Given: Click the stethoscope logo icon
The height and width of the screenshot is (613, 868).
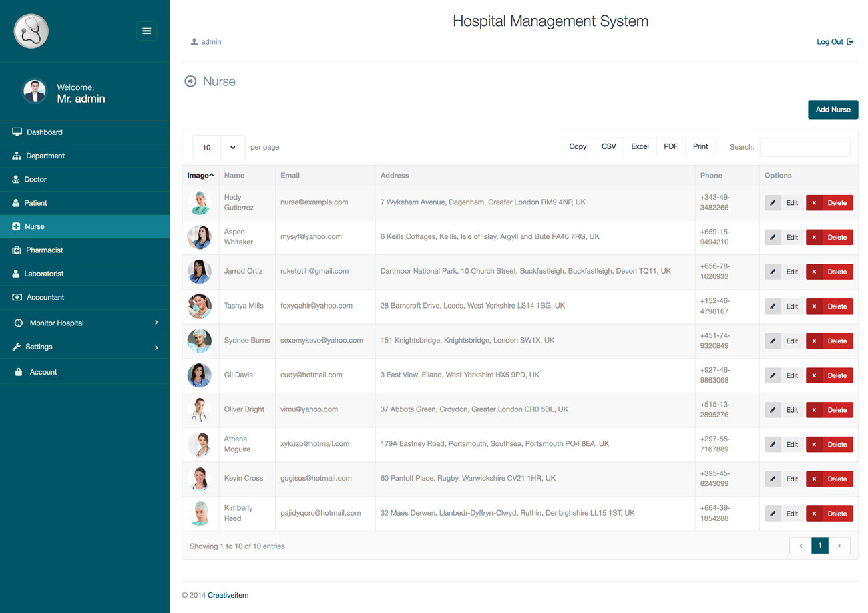Looking at the screenshot, I should (x=31, y=31).
